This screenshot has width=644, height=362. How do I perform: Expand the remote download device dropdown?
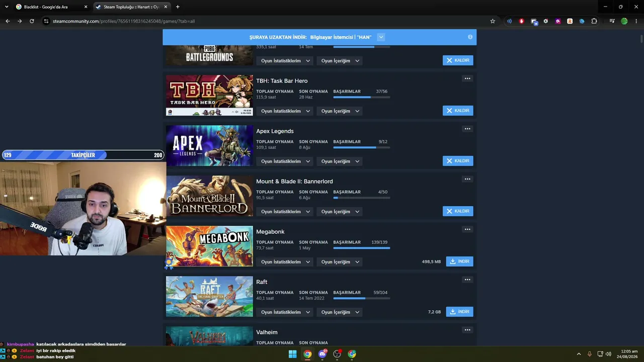[x=381, y=37]
